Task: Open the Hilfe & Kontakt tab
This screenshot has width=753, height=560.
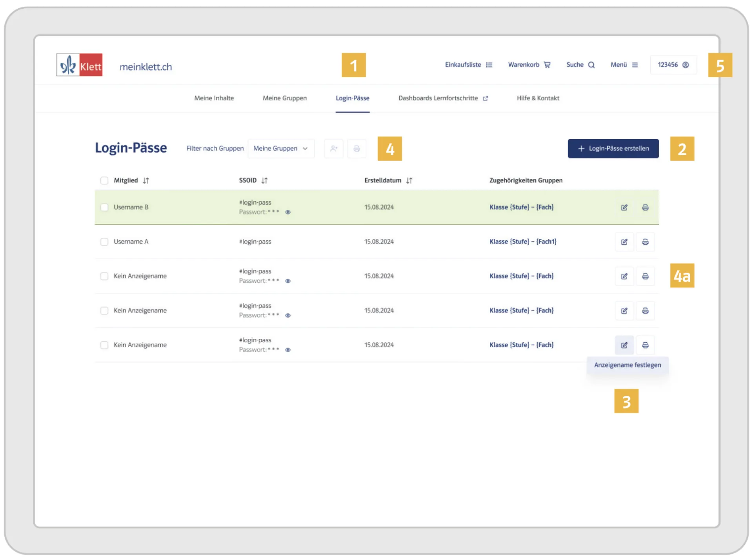Action: click(x=538, y=98)
